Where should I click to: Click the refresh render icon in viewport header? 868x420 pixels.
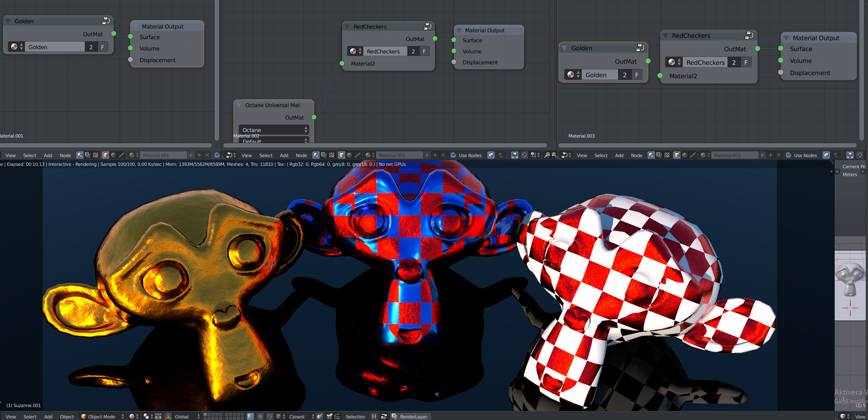point(383,417)
